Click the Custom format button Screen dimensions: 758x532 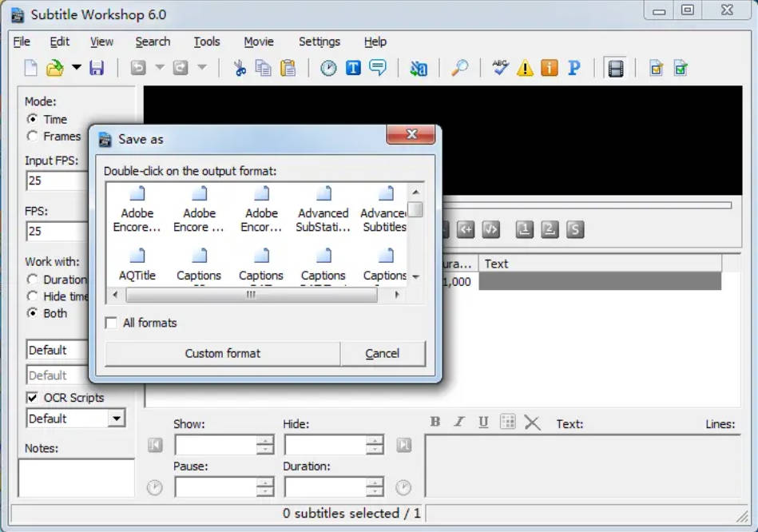(222, 353)
